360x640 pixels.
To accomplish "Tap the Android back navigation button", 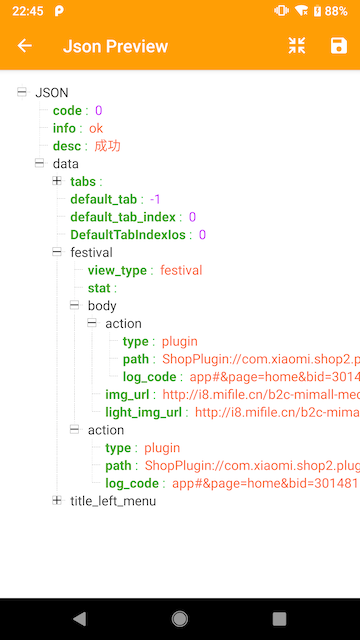I will (x=80, y=619).
